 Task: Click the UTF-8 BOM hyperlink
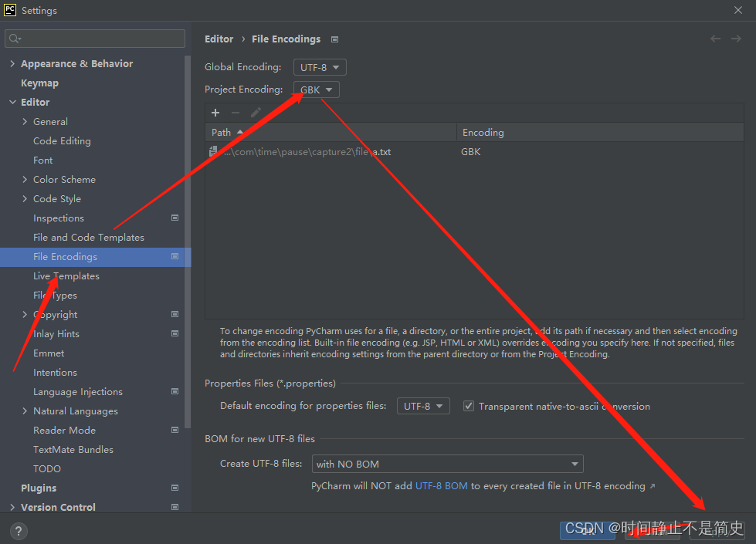coord(441,485)
